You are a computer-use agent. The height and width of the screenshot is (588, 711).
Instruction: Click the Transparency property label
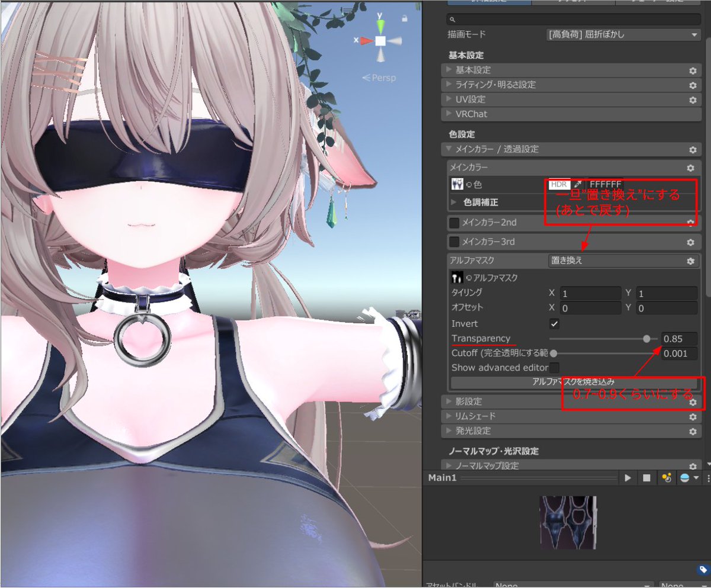coord(481,339)
